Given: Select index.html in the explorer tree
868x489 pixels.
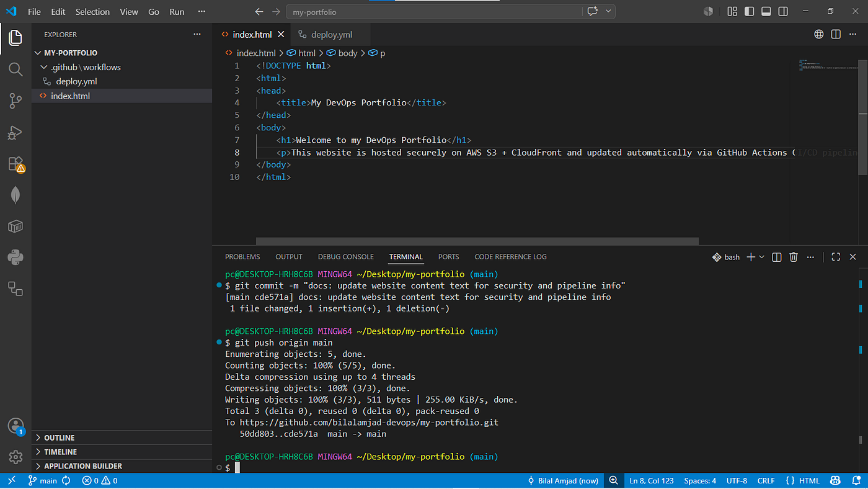Looking at the screenshot, I should (x=70, y=96).
